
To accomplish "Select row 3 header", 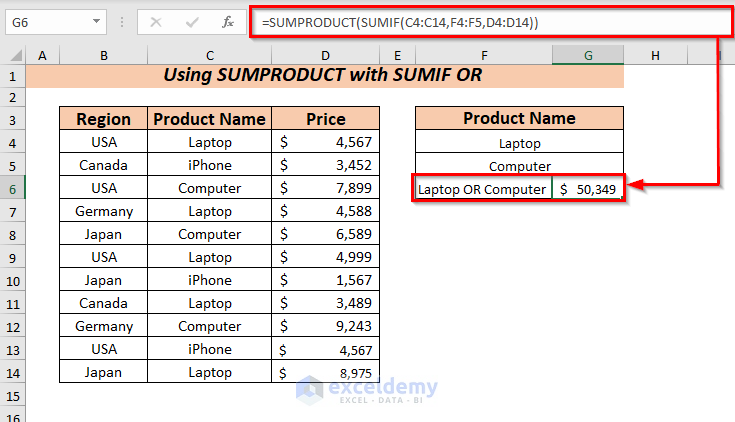I will pos(13,119).
